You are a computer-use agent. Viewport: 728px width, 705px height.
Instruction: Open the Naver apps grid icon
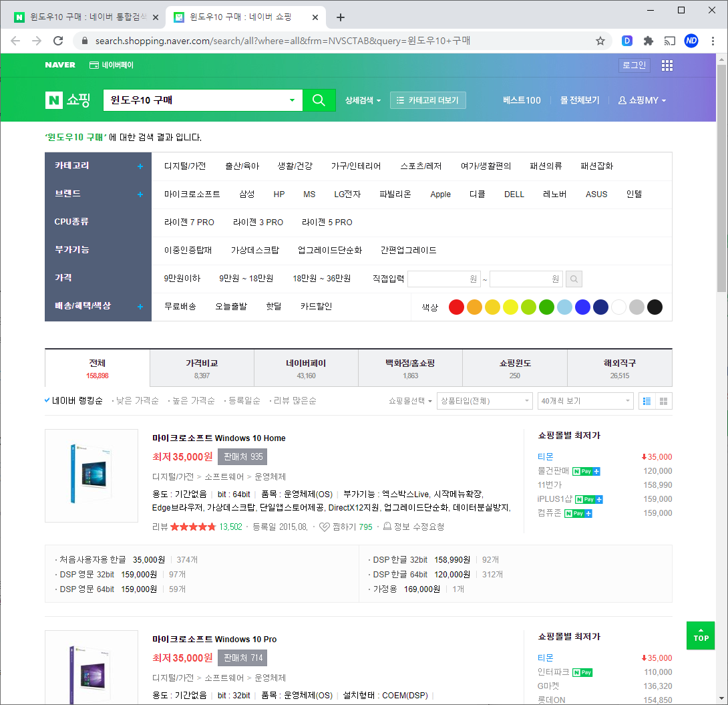[x=667, y=65]
